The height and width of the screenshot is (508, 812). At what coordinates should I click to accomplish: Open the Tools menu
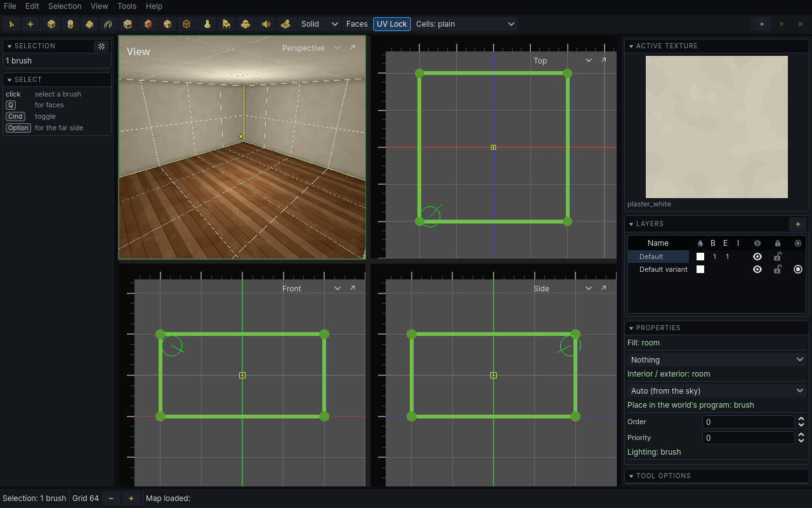[127, 6]
